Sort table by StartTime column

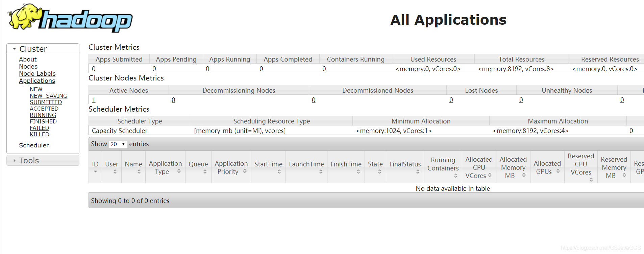coord(268,167)
